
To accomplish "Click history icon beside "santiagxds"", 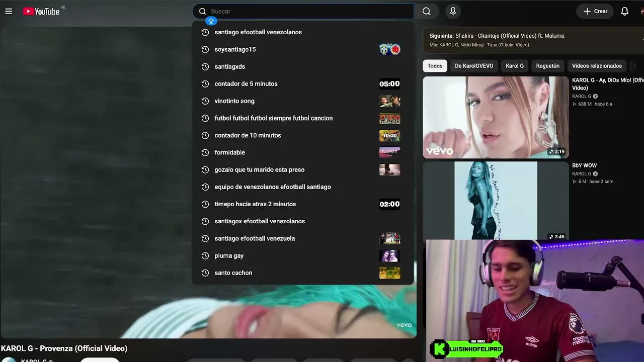I will pyautogui.click(x=205, y=66).
